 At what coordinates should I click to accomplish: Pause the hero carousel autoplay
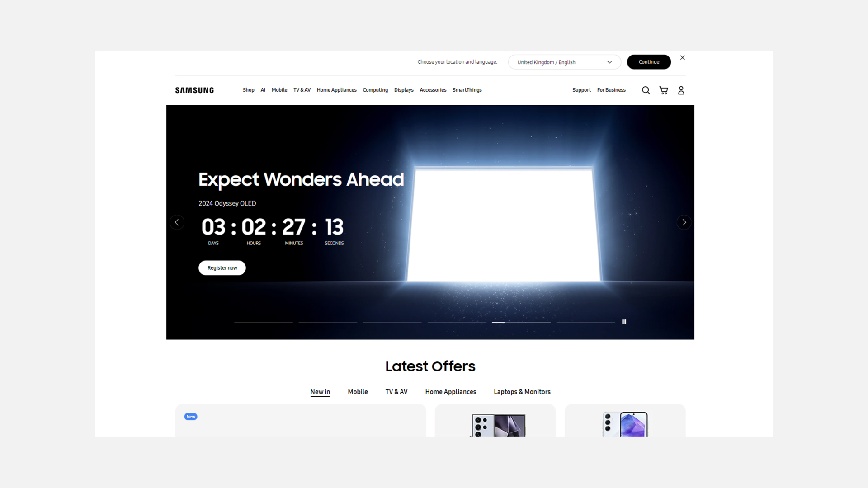pos(624,322)
